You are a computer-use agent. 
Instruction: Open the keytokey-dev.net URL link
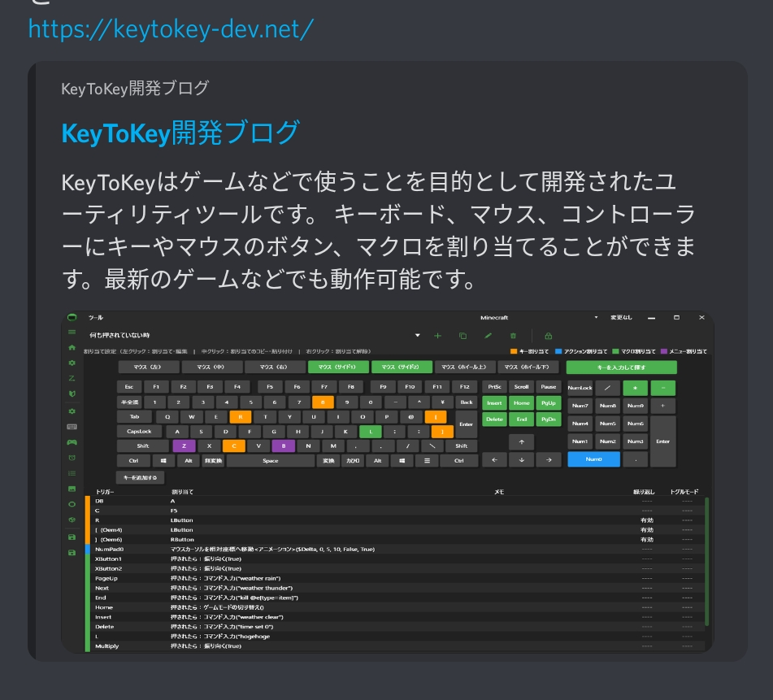[x=171, y=29]
